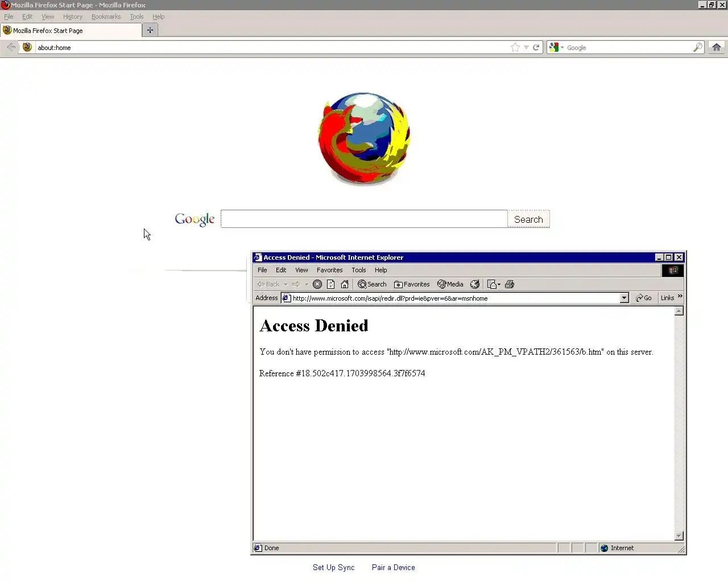Viewport: 728px width, 582px height.
Task: Click the Access Denied heading text
Action: click(x=314, y=326)
